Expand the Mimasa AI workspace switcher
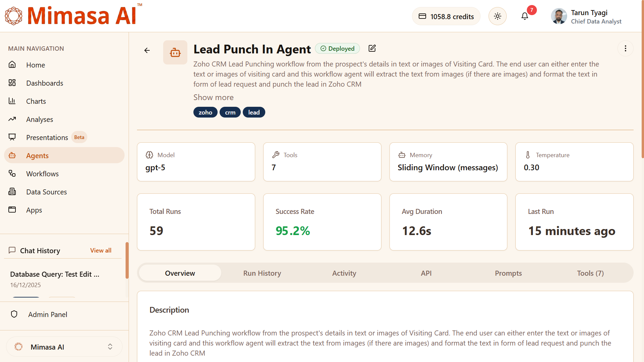 pos(64,347)
